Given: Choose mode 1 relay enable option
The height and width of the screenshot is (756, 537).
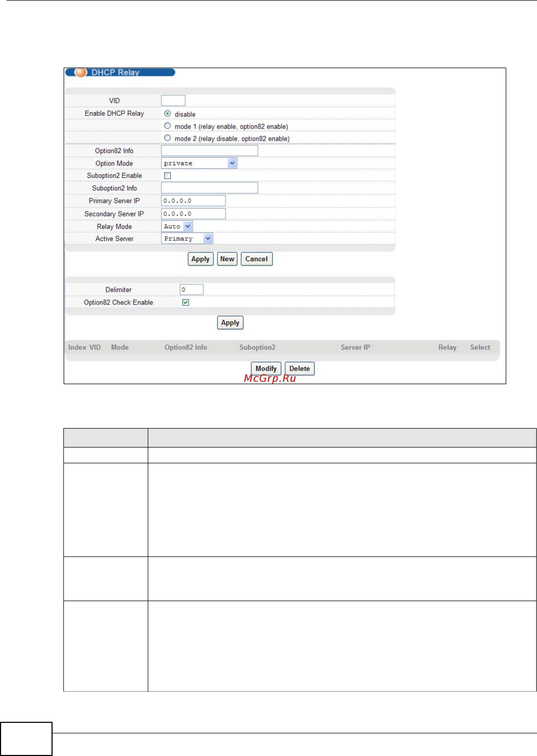Looking at the screenshot, I should point(167,126).
